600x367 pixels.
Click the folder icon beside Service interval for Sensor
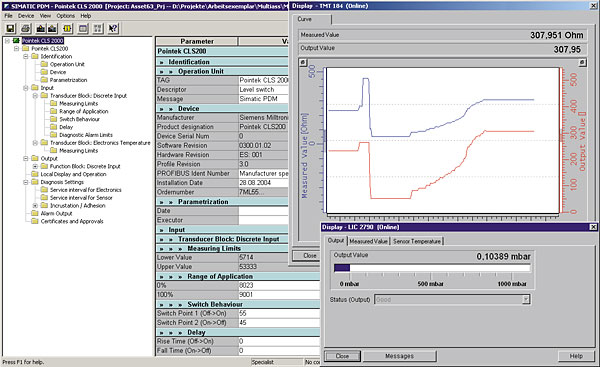click(x=44, y=197)
